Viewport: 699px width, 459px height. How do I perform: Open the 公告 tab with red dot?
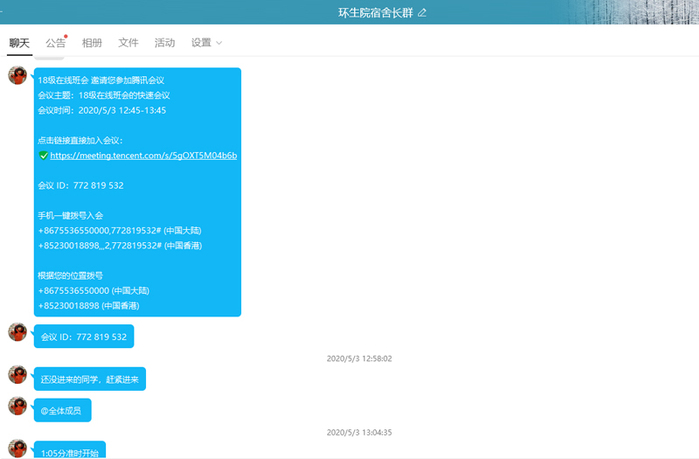click(x=56, y=43)
